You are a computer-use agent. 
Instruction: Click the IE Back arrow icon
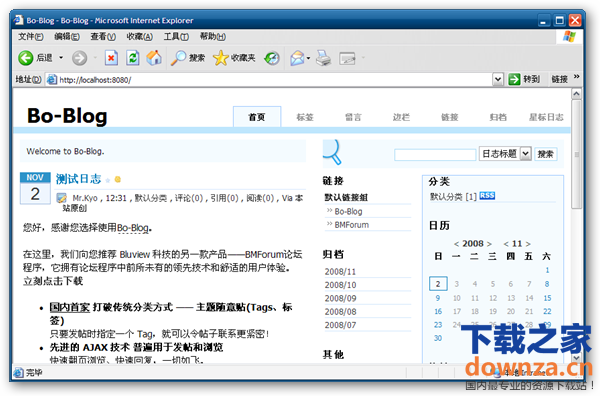click(26, 58)
